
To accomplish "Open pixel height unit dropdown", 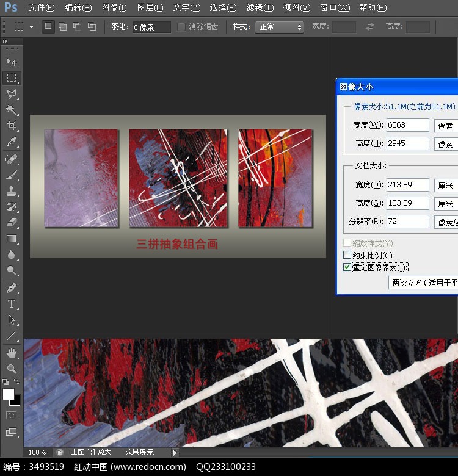I will 446,144.
